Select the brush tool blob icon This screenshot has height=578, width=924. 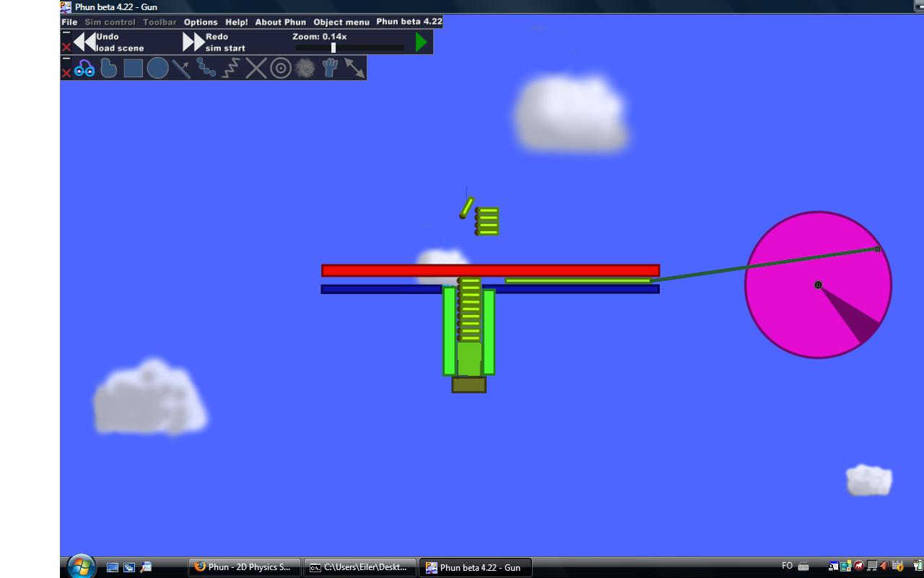(x=108, y=69)
